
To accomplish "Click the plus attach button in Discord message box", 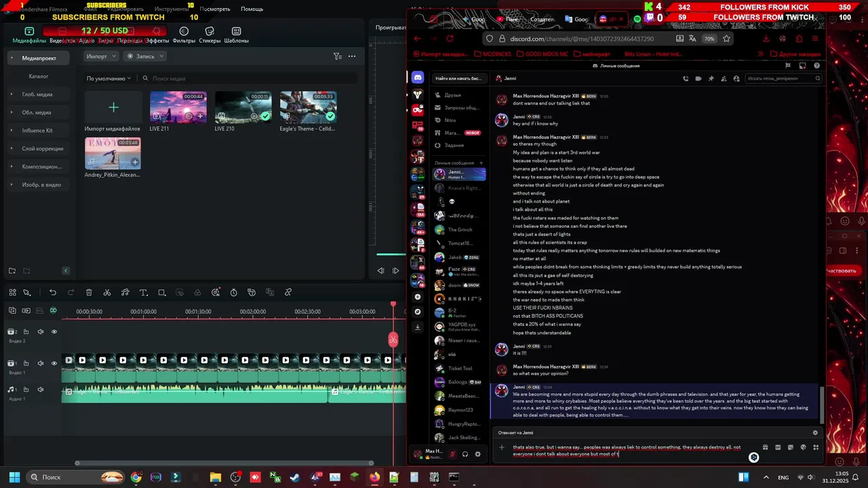I will (x=502, y=447).
